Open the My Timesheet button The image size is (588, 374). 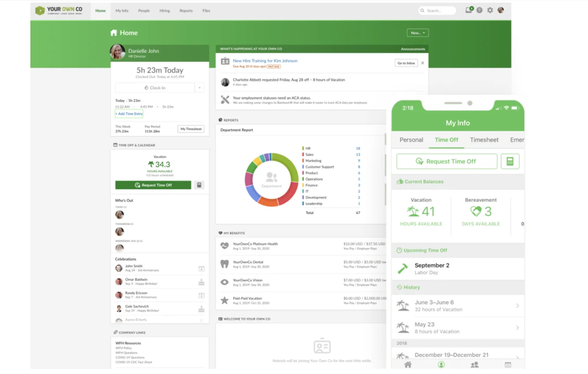191,129
